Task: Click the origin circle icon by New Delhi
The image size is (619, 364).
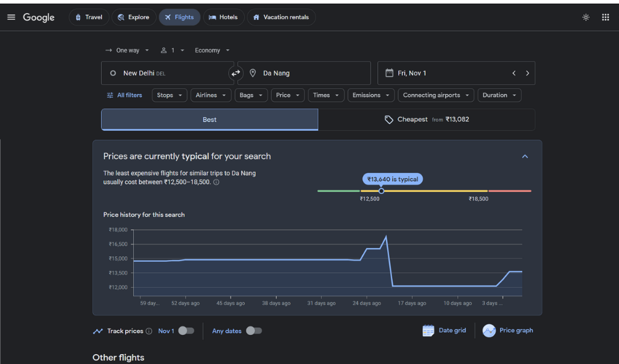Action: click(113, 73)
